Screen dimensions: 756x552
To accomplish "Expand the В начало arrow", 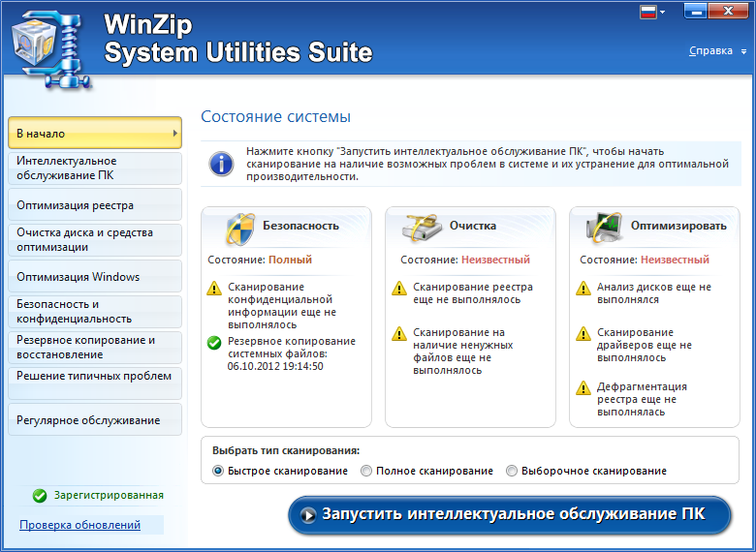I will [x=175, y=133].
